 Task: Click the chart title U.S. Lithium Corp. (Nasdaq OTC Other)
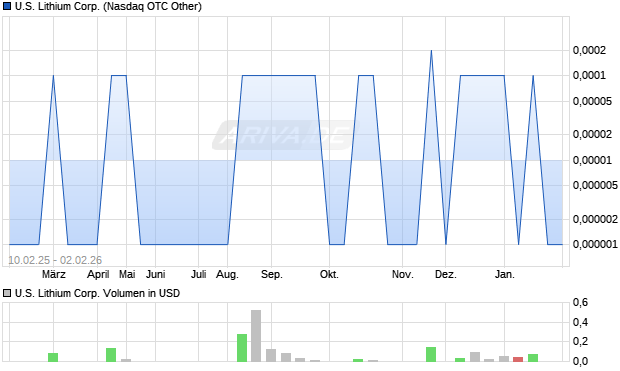coord(108,6)
